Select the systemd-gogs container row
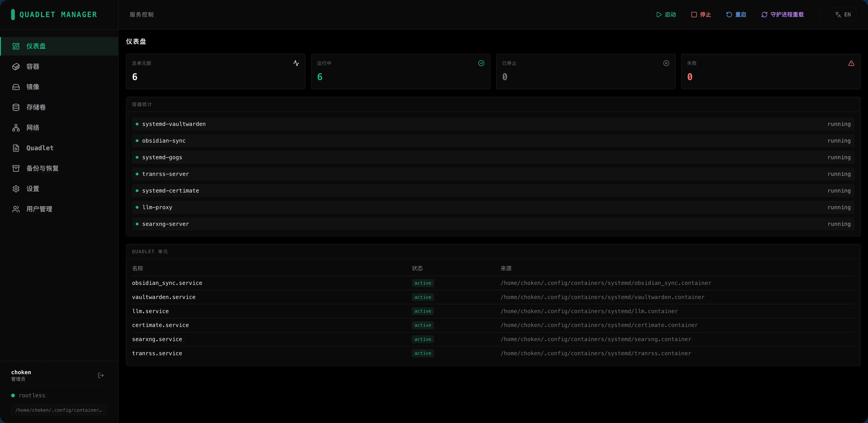Viewport: 868px width, 423px height. pos(493,157)
